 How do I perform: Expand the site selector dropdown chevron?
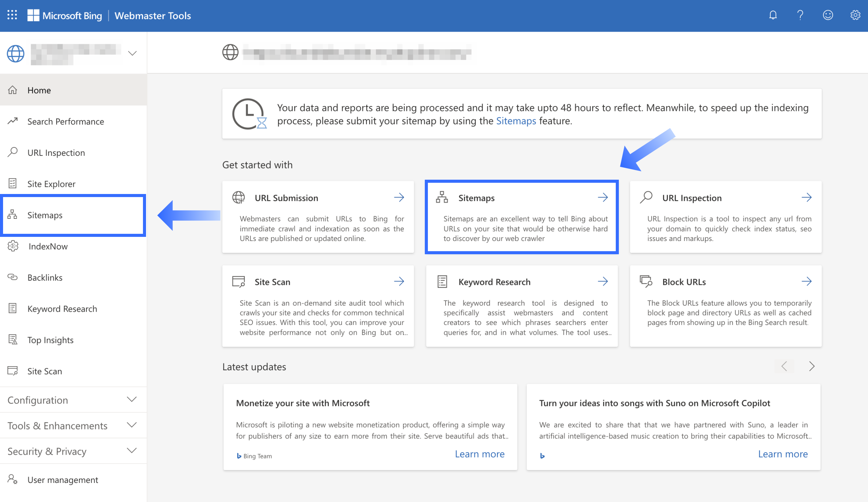[x=132, y=53]
